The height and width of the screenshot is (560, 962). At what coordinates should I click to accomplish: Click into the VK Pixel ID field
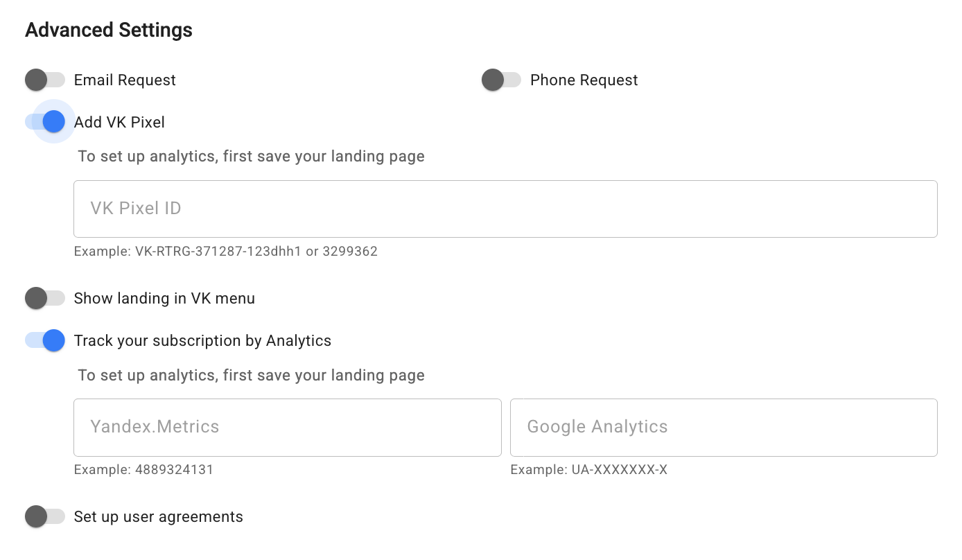coord(505,209)
